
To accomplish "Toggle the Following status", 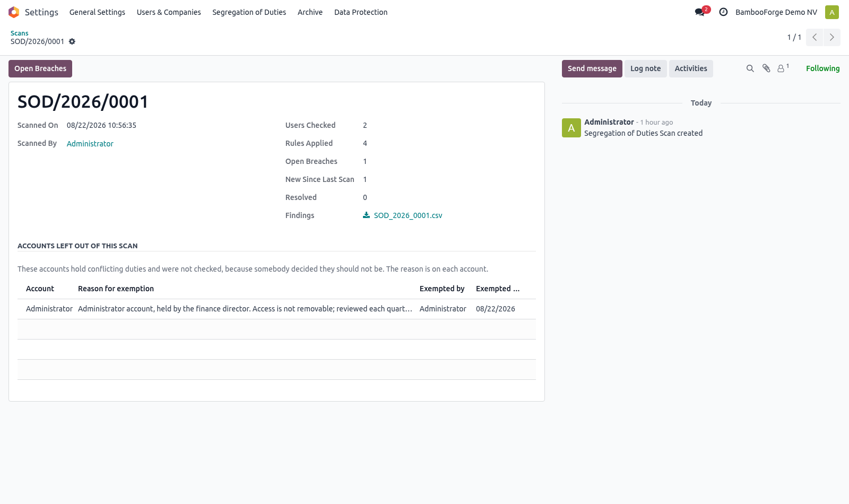I will click(x=823, y=68).
